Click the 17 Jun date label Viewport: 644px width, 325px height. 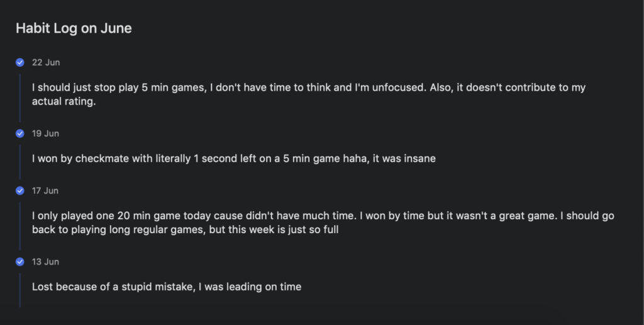coord(46,191)
